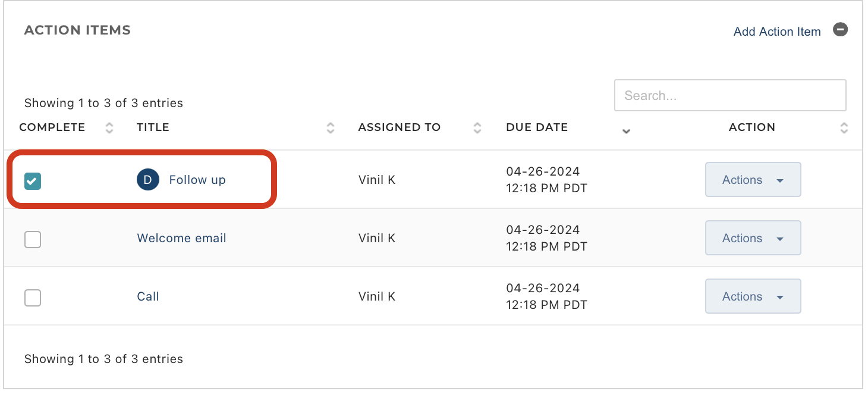This screenshot has height=394, width=868.
Task: Sort by Complete column arrows
Action: click(x=109, y=127)
